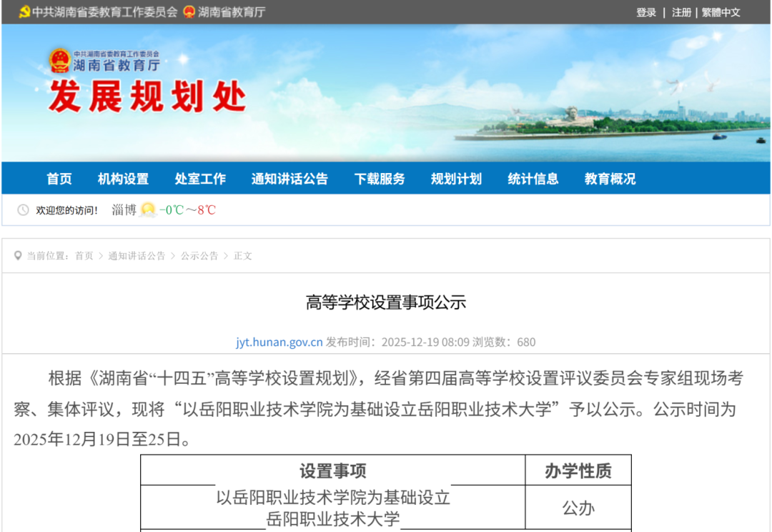Switch to 繁體中文 language
772x532 pixels.
[721, 12]
